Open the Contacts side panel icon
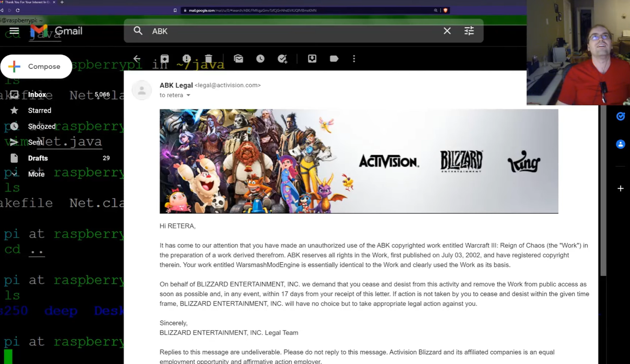The height and width of the screenshot is (364, 630). pos(621,144)
